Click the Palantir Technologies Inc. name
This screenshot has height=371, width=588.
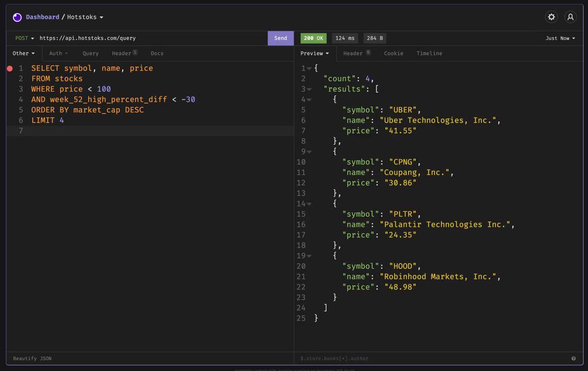pos(445,224)
